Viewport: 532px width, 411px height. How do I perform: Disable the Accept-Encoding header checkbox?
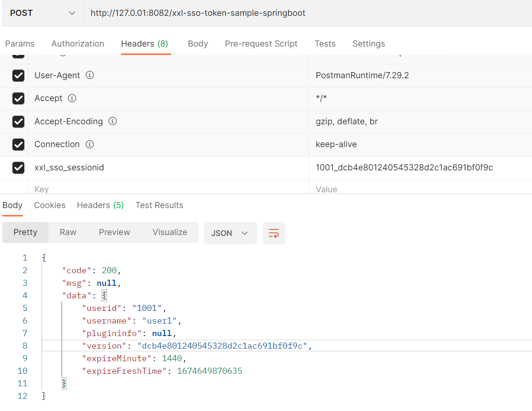(18, 121)
